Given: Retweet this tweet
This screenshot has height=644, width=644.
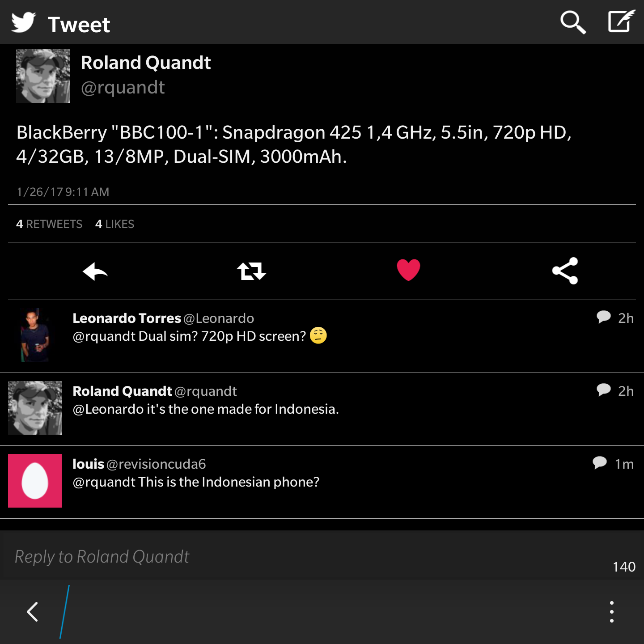Looking at the screenshot, I should [x=251, y=271].
